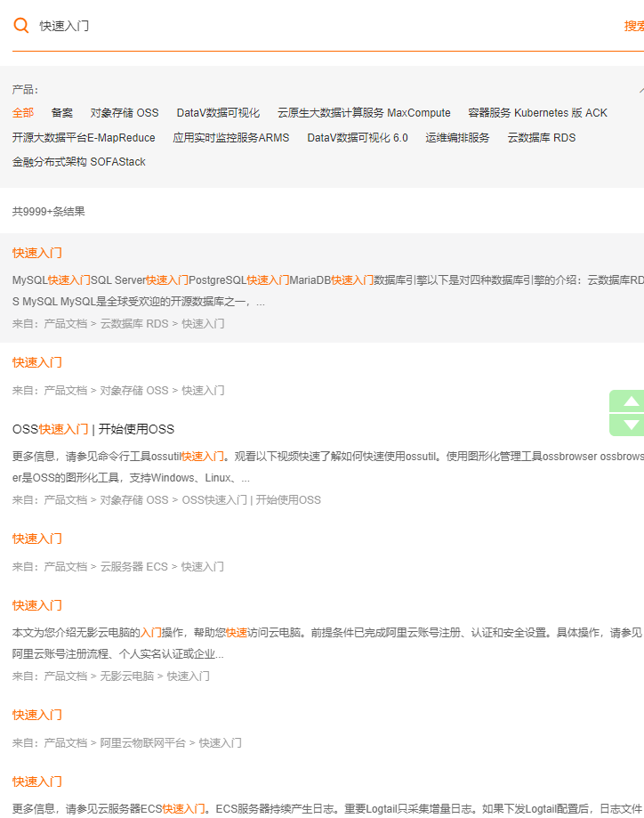Filter by 运维编排服务
Viewport: 644px width, 818px height.
[457, 138]
